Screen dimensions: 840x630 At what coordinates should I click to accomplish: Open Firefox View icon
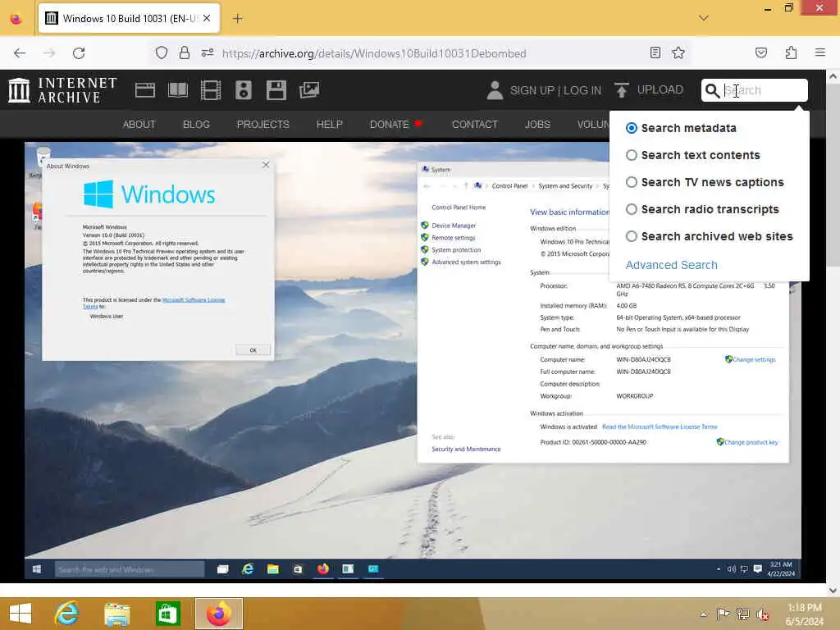pos(16,19)
